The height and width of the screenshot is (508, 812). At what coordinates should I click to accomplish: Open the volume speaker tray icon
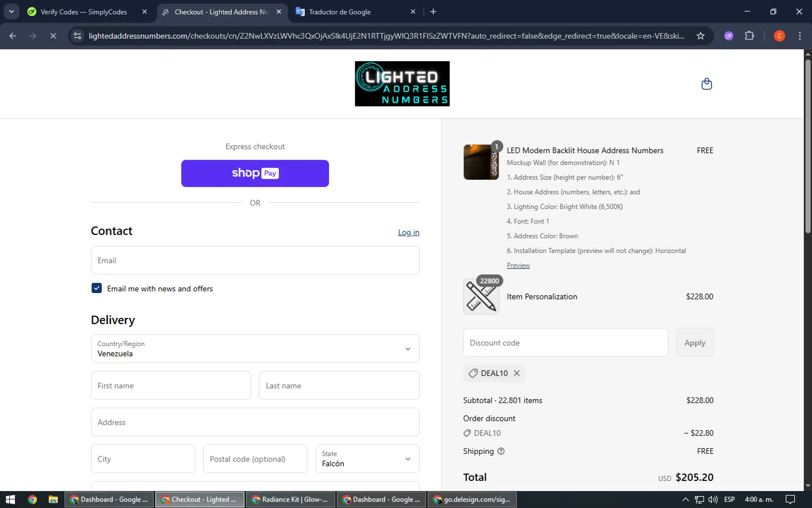[713, 499]
